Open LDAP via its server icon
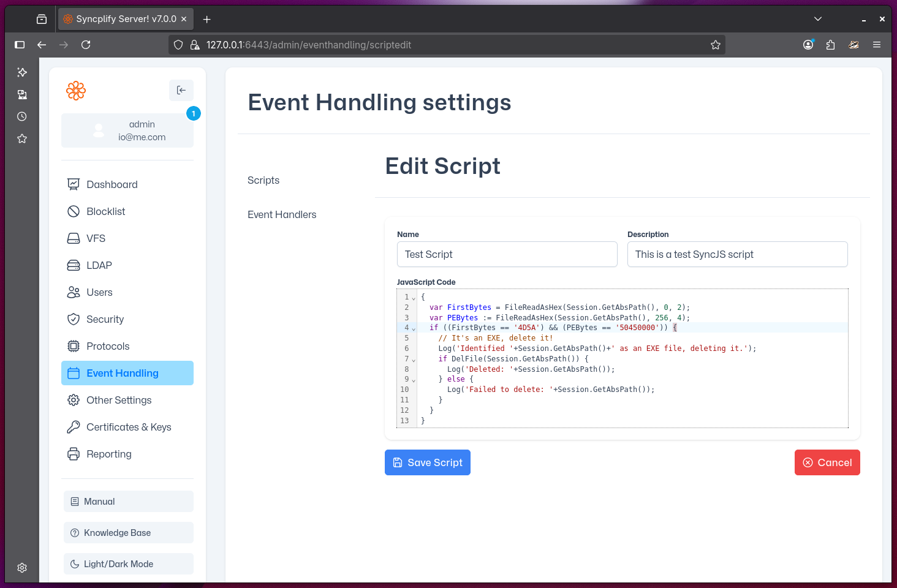The width and height of the screenshot is (897, 588). [74, 265]
